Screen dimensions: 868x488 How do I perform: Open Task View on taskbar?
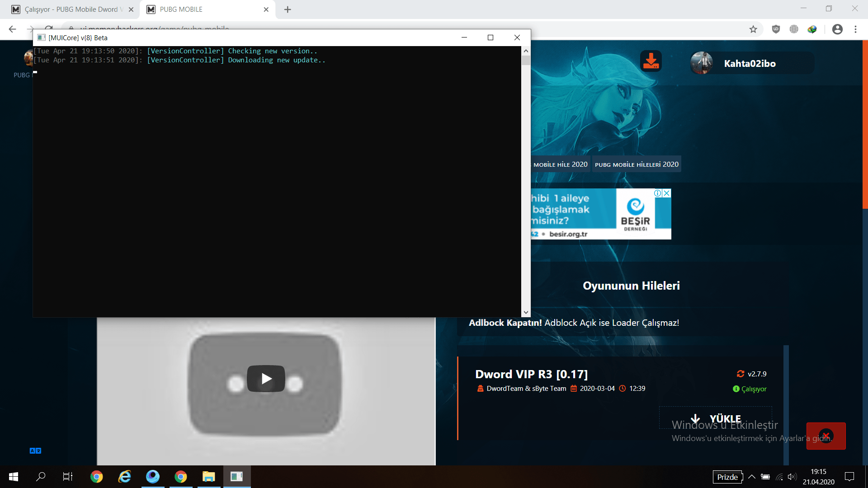pyautogui.click(x=68, y=477)
